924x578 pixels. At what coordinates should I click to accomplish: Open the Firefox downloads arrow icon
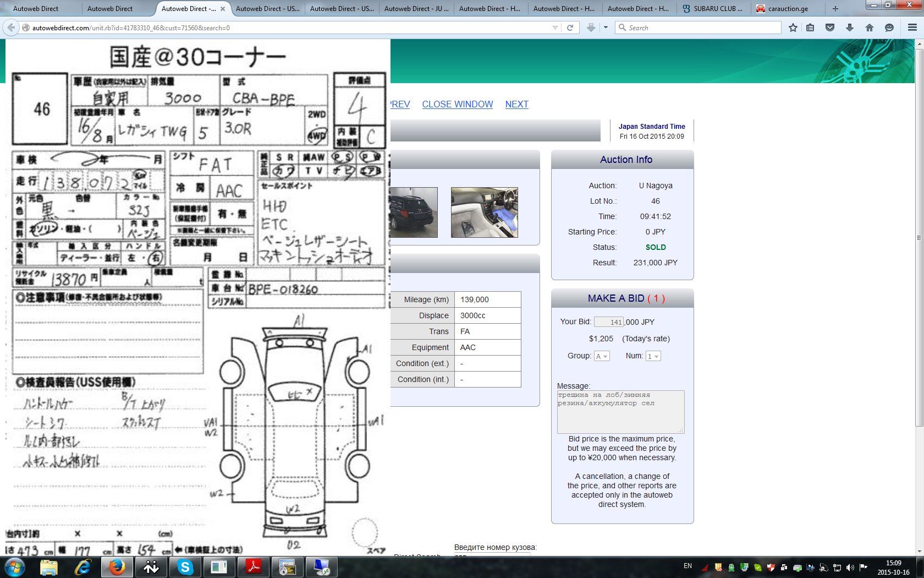click(850, 28)
